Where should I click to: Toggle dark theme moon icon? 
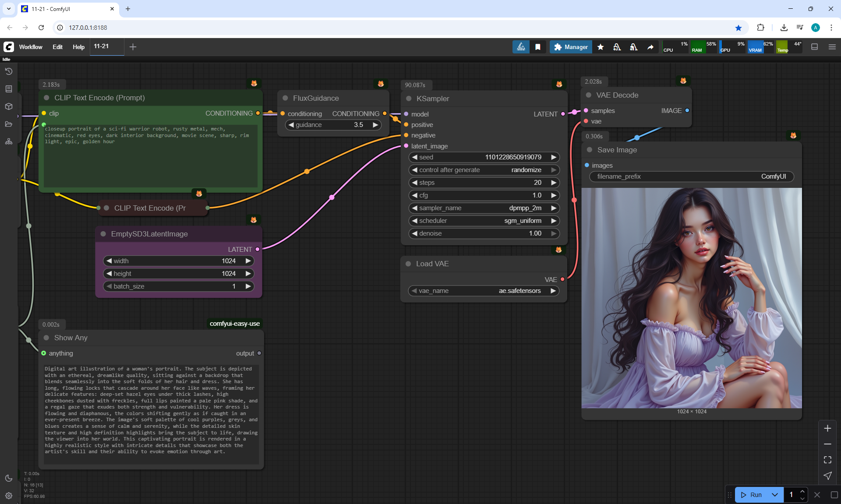(x=9, y=478)
